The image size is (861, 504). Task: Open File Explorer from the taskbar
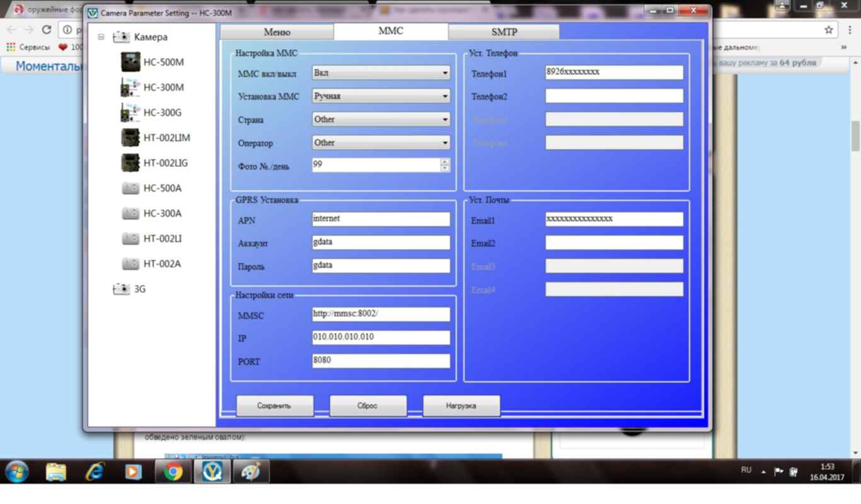(56, 471)
